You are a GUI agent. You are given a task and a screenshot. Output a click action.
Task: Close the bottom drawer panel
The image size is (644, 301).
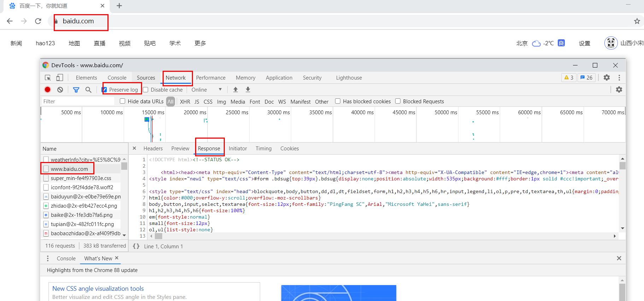619,258
